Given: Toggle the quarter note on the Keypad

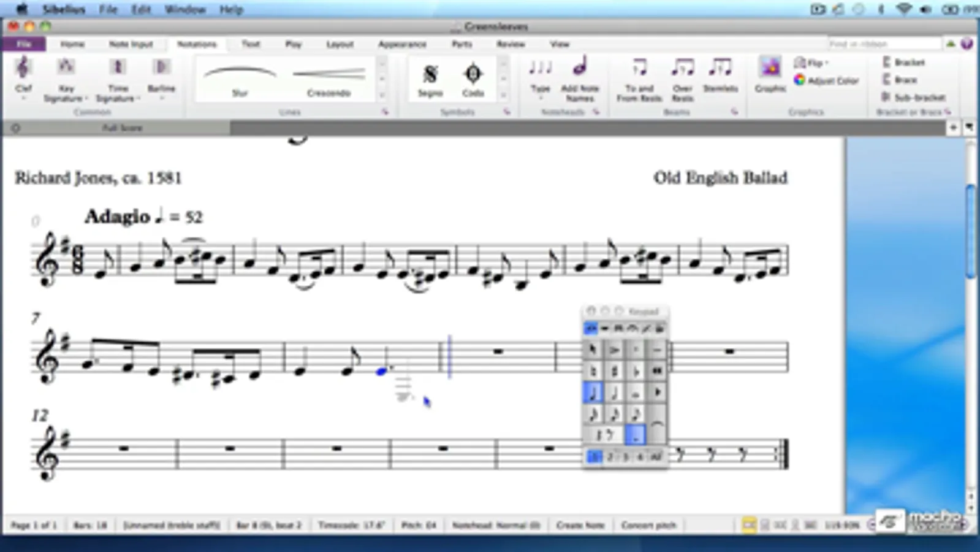Looking at the screenshot, I should pyautogui.click(x=593, y=393).
